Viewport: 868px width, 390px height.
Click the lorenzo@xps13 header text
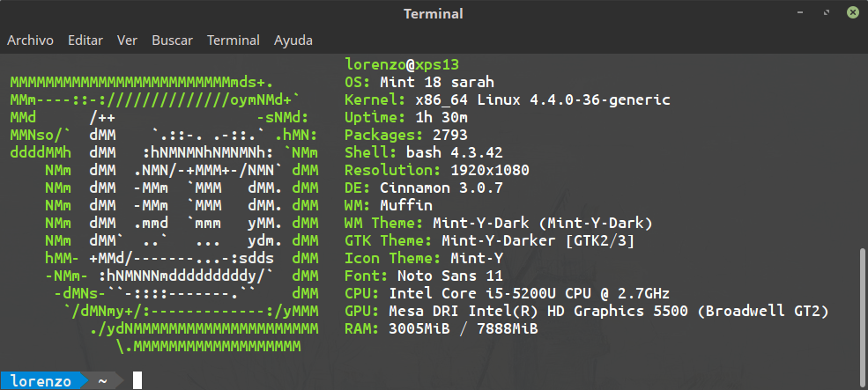point(402,65)
